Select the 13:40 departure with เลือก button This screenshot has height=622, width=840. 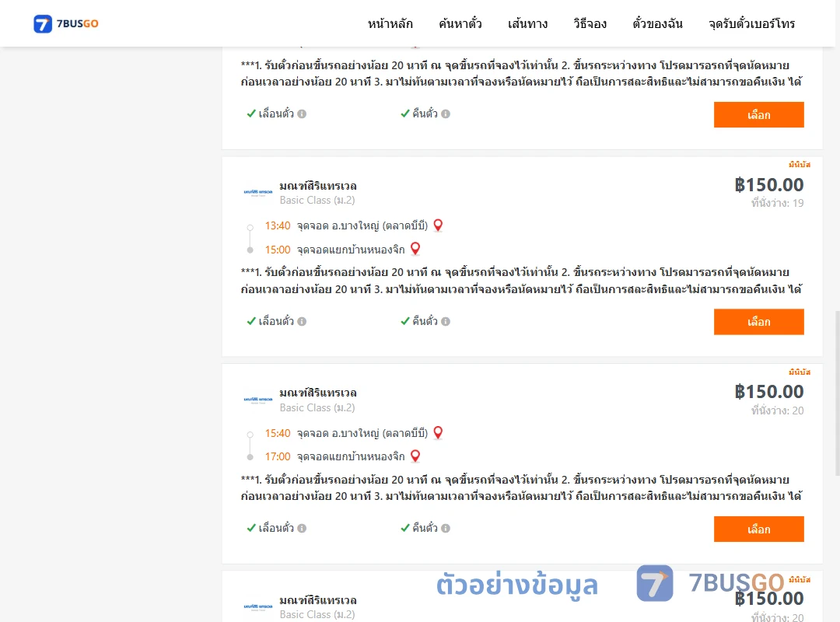(x=758, y=321)
